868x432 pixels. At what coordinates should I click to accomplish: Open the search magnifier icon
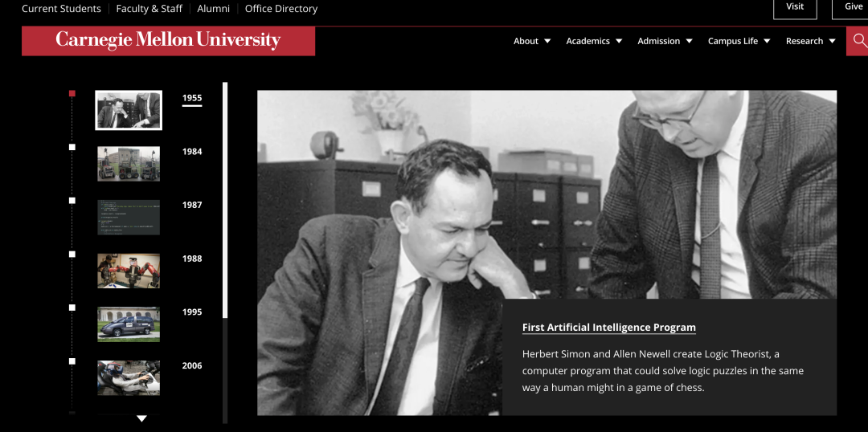pyautogui.click(x=858, y=40)
